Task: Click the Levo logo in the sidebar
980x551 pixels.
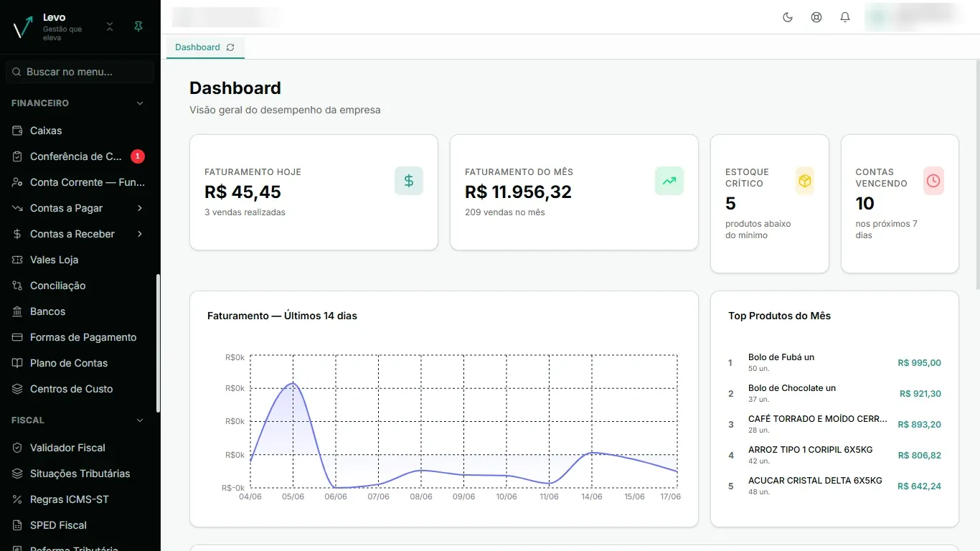Action: pos(23,27)
